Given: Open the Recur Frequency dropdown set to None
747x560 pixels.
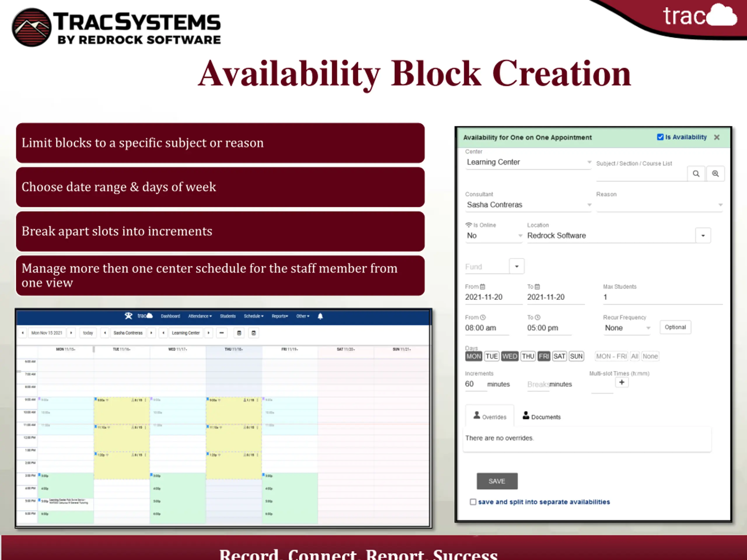Looking at the screenshot, I should (627, 328).
